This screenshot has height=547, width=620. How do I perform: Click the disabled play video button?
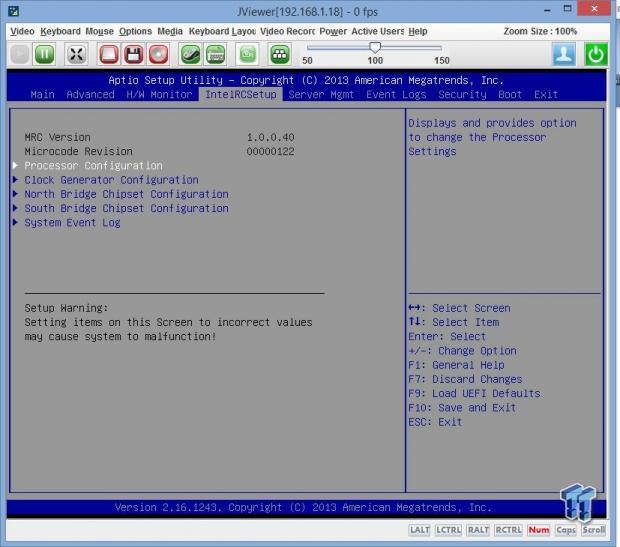[x=19, y=54]
